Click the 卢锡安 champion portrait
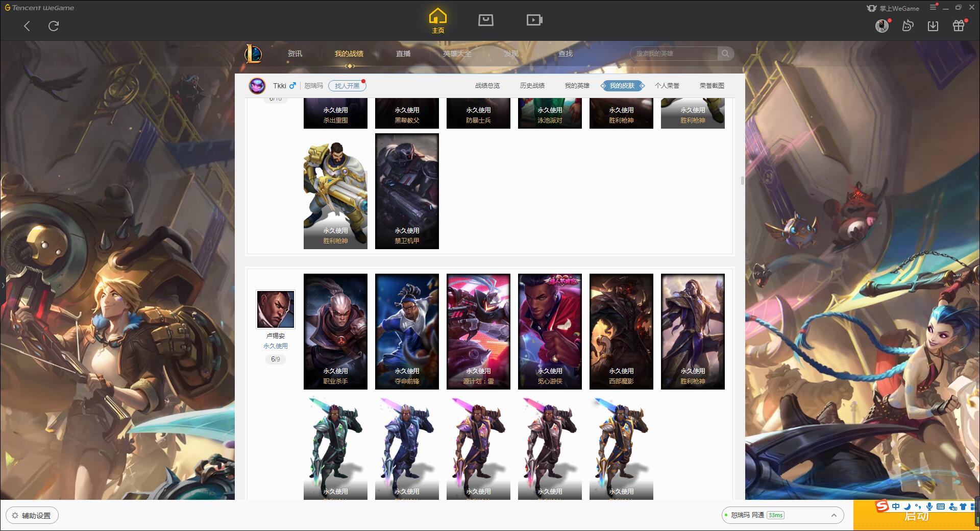Viewport: 980px width, 531px height. [x=275, y=309]
